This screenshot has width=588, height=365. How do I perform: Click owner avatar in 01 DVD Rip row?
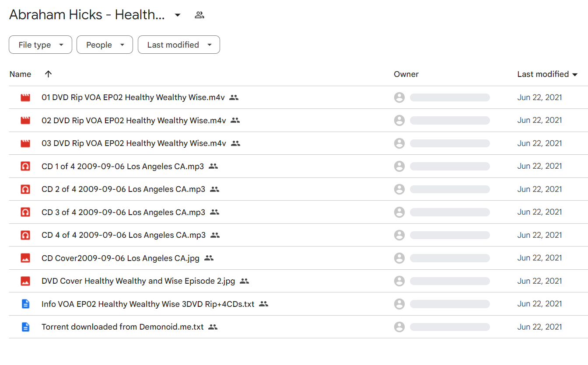(399, 97)
